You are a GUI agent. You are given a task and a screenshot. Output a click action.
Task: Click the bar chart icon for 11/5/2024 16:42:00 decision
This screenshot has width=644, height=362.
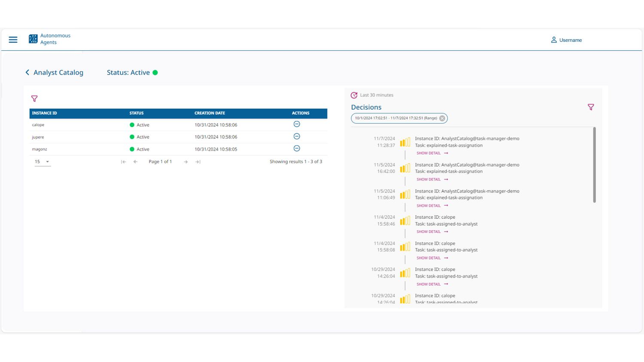(405, 168)
